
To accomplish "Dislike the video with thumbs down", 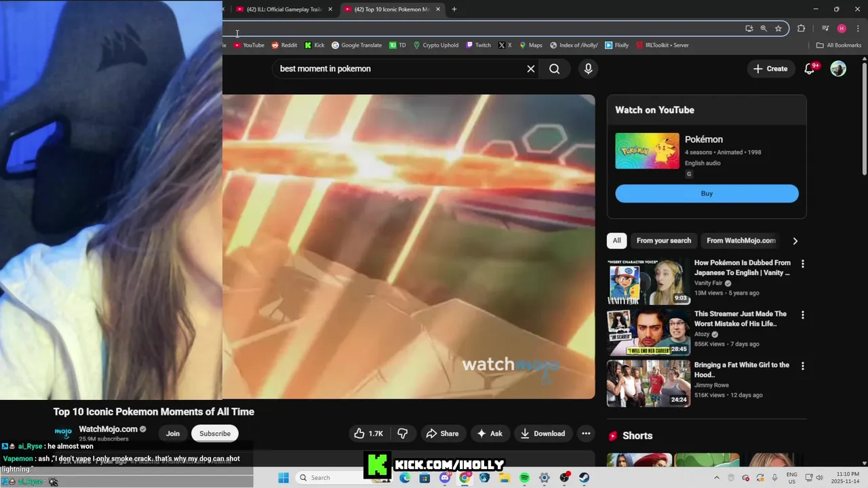I will [403, 434].
